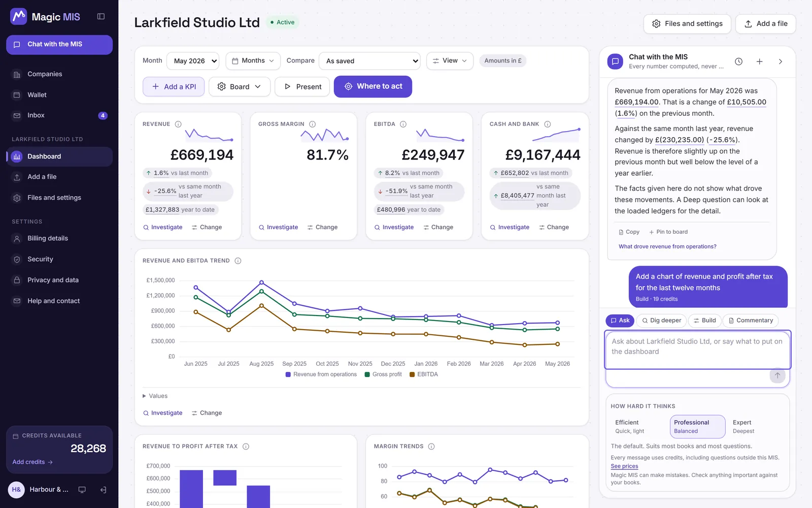Start new chat with plus icon
This screenshot has height=508, width=812.
(x=760, y=61)
